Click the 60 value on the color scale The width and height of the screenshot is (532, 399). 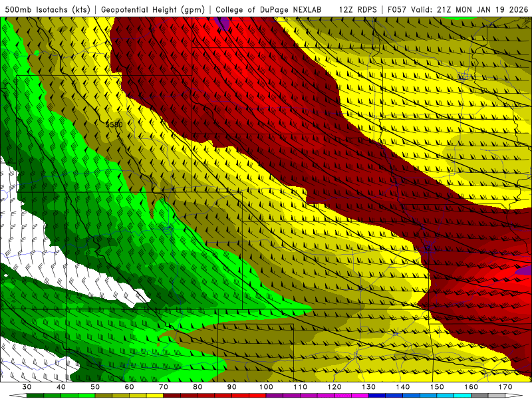tap(129, 387)
